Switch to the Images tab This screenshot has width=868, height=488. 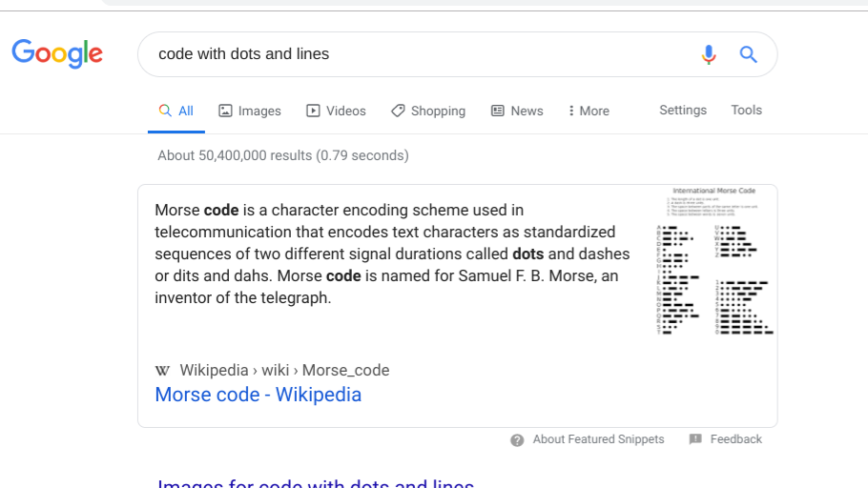(x=250, y=111)
